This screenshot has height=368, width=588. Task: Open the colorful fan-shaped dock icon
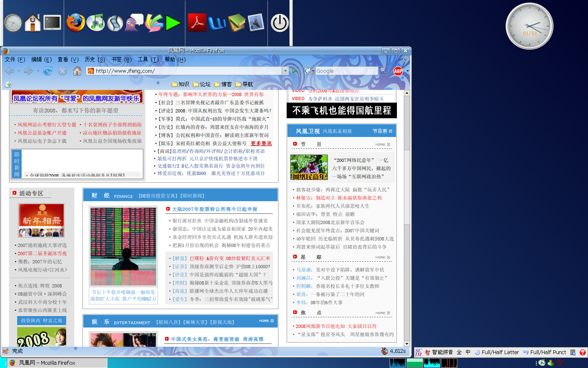tap(154, 22)
